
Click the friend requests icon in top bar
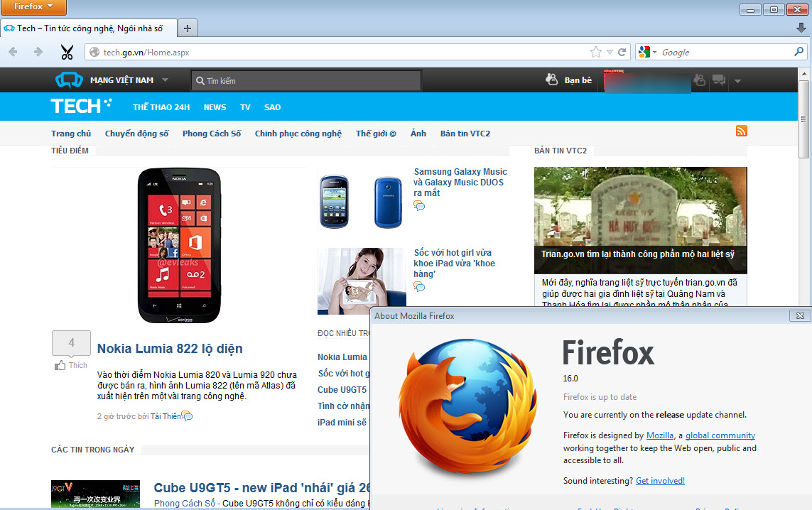pos(699,80)
